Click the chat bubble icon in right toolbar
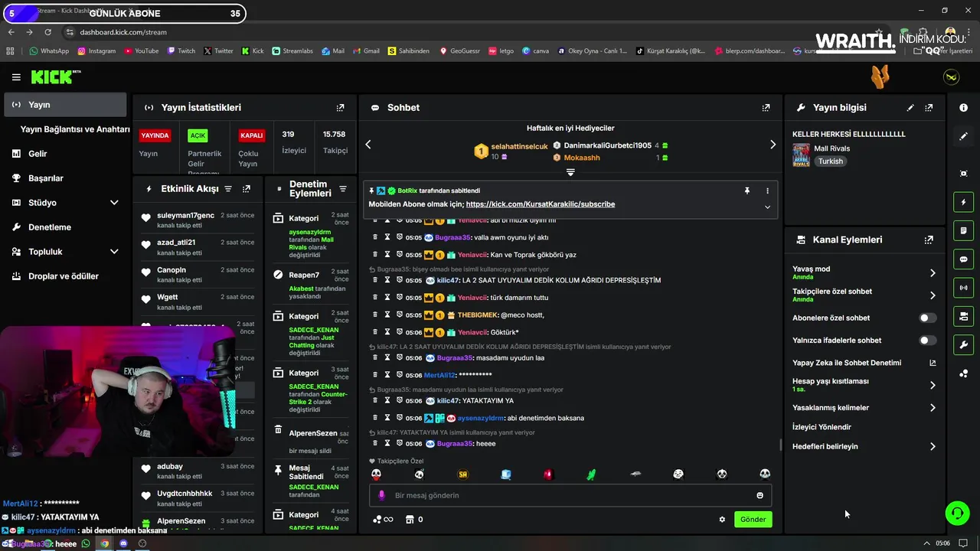980x551 pixels. coord(963,259)
